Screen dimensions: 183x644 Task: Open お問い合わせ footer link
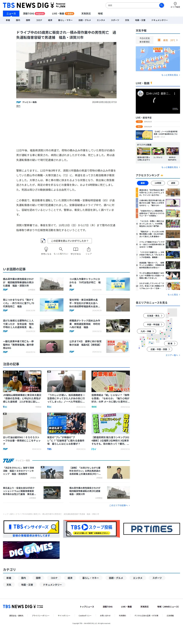[x=105, y=616]
